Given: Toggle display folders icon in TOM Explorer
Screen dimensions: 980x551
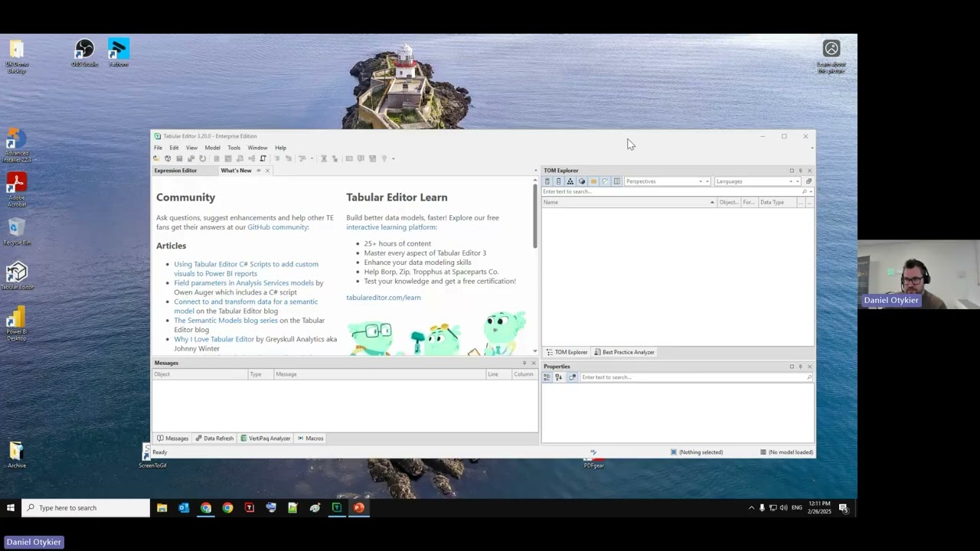Looking at the screenshot, I should coord(593,181).
